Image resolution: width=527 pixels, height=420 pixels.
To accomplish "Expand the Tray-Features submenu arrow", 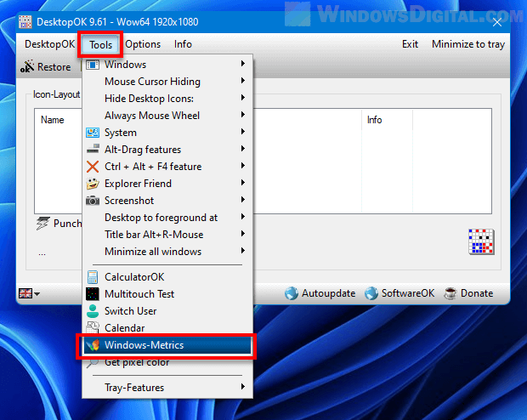I will click(x=243, y=387).
